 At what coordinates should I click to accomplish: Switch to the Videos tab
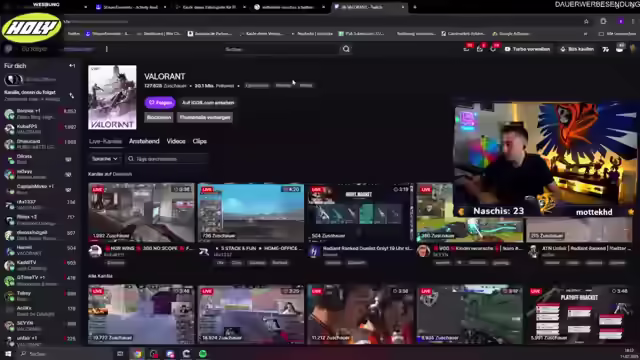176,141
